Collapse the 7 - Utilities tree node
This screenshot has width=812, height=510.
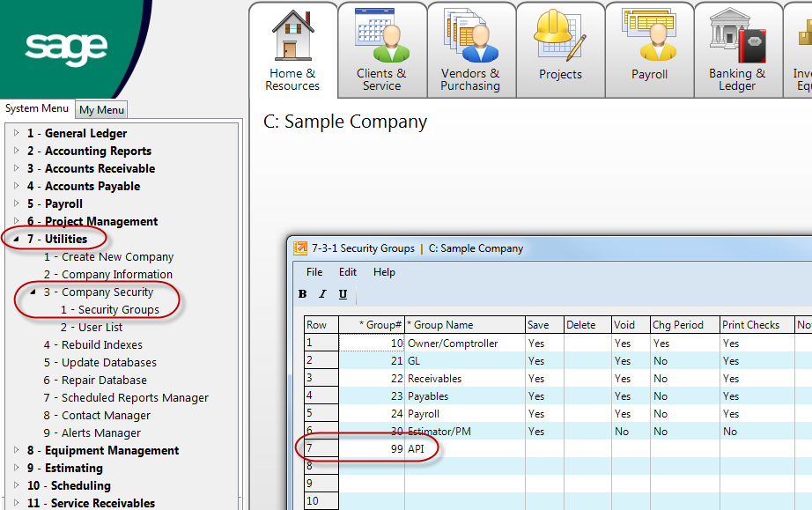[16, 239]
